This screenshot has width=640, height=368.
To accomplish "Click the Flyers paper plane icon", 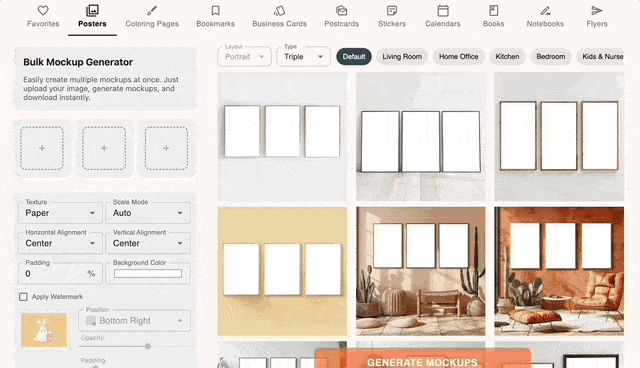I will click(597, 11).
